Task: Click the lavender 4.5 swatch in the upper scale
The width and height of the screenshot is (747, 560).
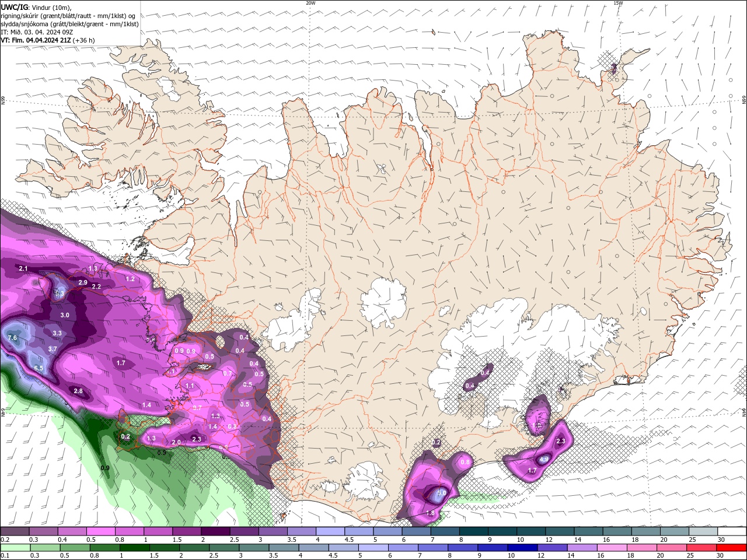Action: (x=359, y=531)
